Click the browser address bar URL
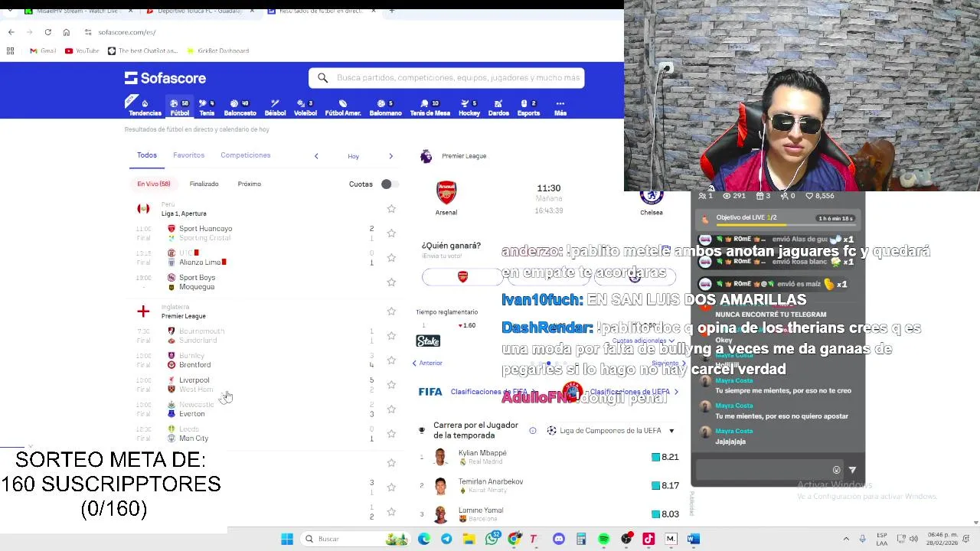The width and height of the screenshot is (980, 551). [x=127, y=32]
